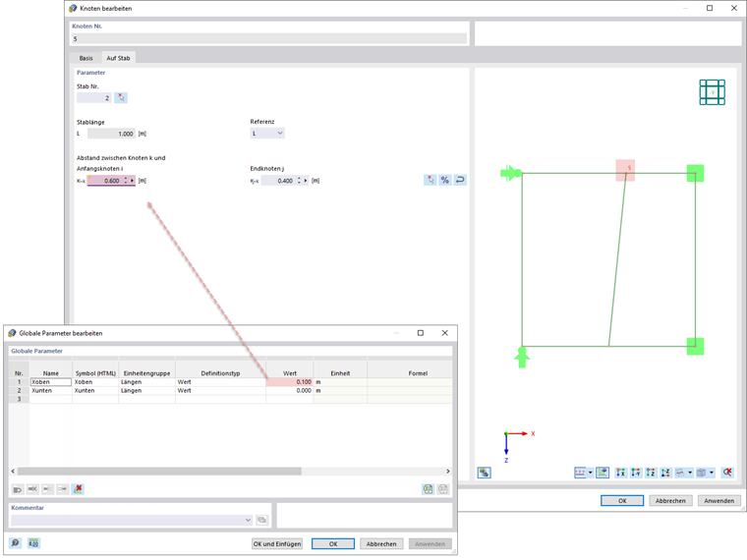Set view in minus Z direction
The image size is (747, 560).
(665, 473)
